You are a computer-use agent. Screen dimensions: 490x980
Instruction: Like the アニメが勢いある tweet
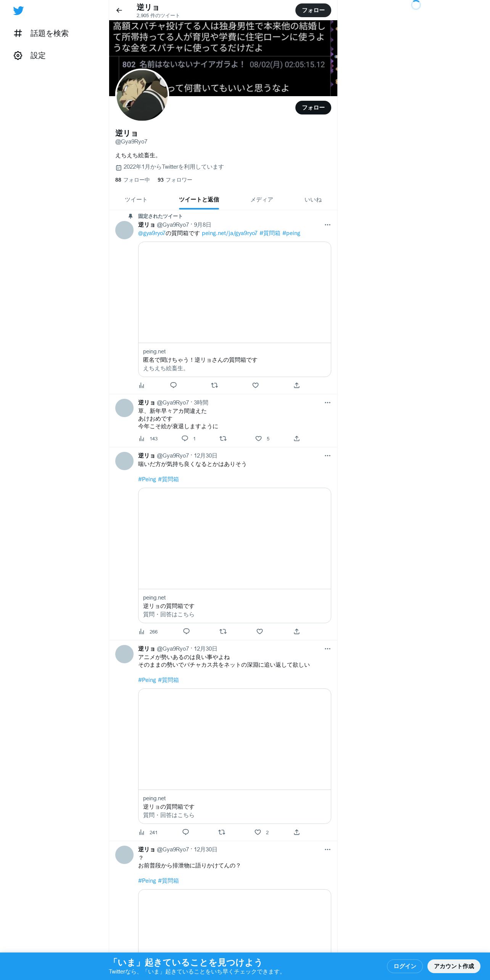(258, 832)
